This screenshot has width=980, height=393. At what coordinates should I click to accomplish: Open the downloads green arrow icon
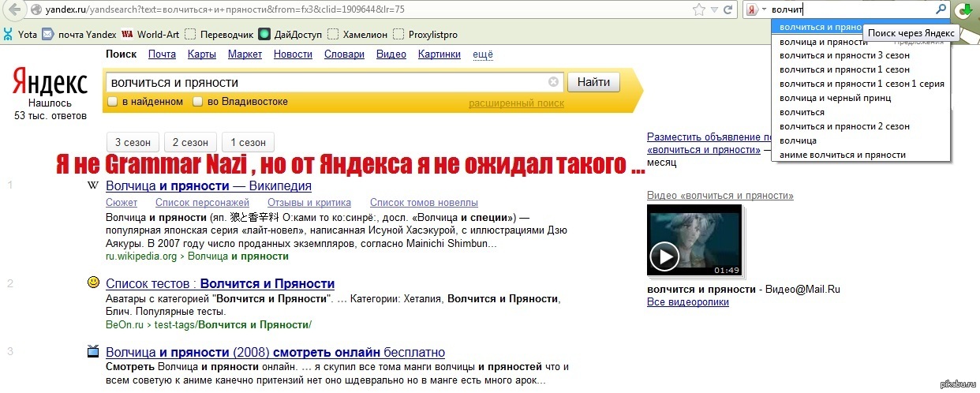pyautogui.click(x=963, y=10)
